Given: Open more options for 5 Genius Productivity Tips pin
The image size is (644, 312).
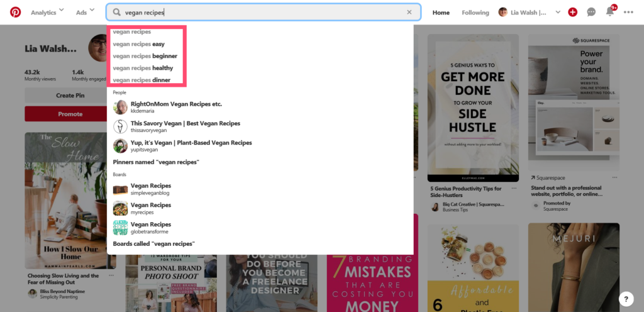Looking at the screenshot, I should point(514,189).
